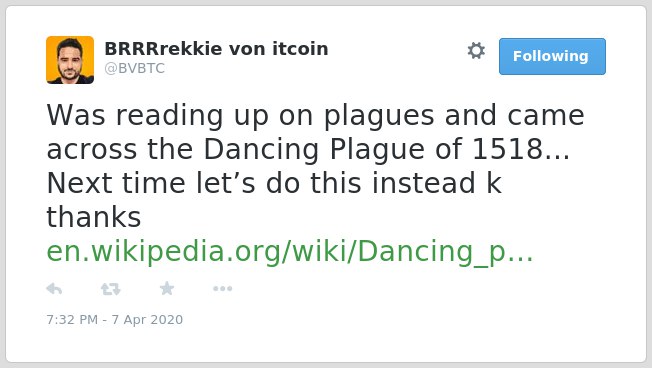Open the BRRRrekkie von itcoin profile picture
652x368 pixels.
point(70,60)
